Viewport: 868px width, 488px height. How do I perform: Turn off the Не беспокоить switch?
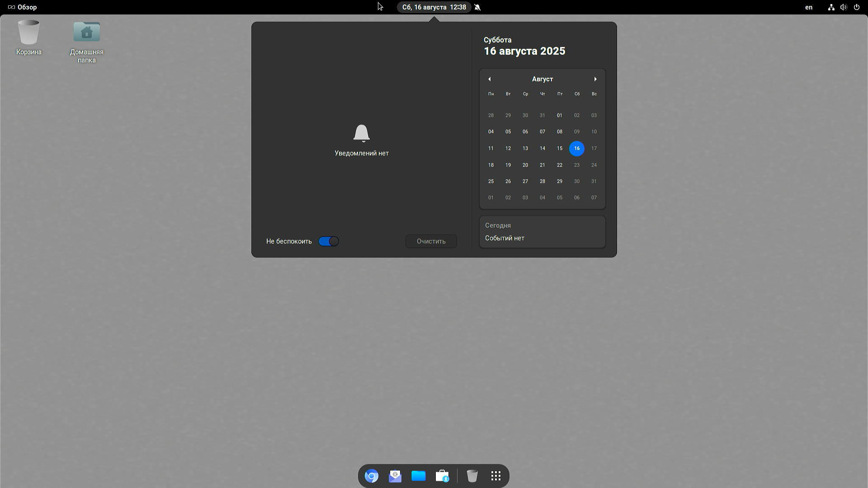point(329,241)
